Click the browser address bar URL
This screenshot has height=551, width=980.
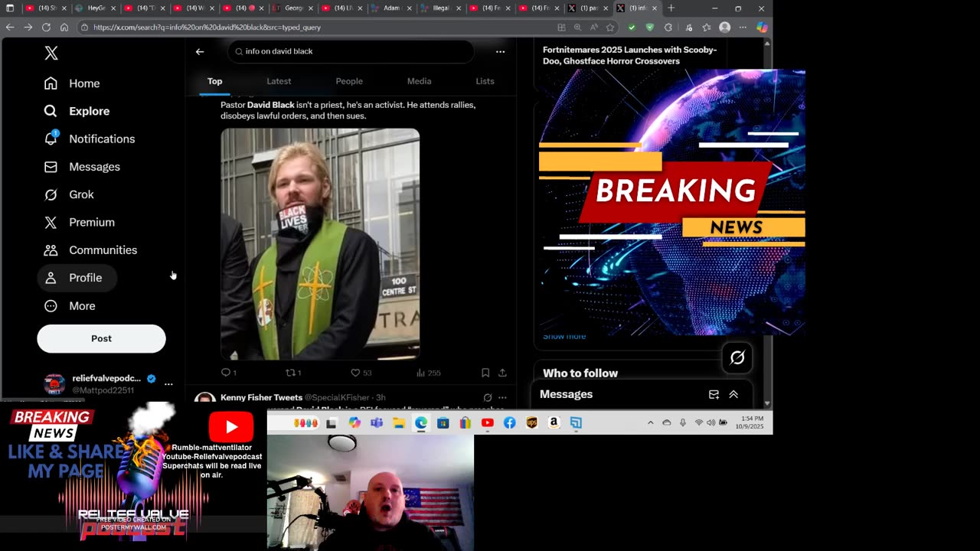point(207,28)
